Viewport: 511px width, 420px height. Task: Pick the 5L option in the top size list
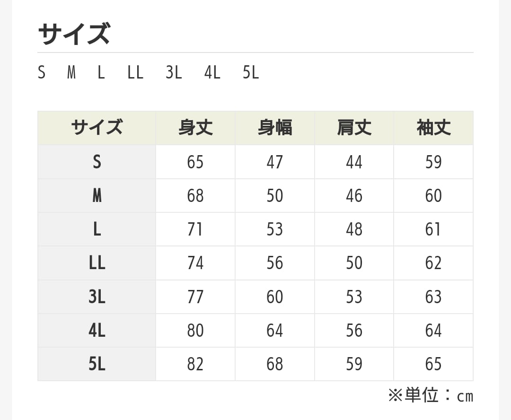(x=251, y=73)
